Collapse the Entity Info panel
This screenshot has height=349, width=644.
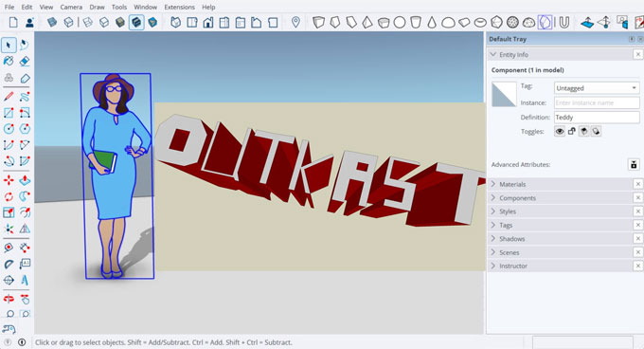(493, 54)
